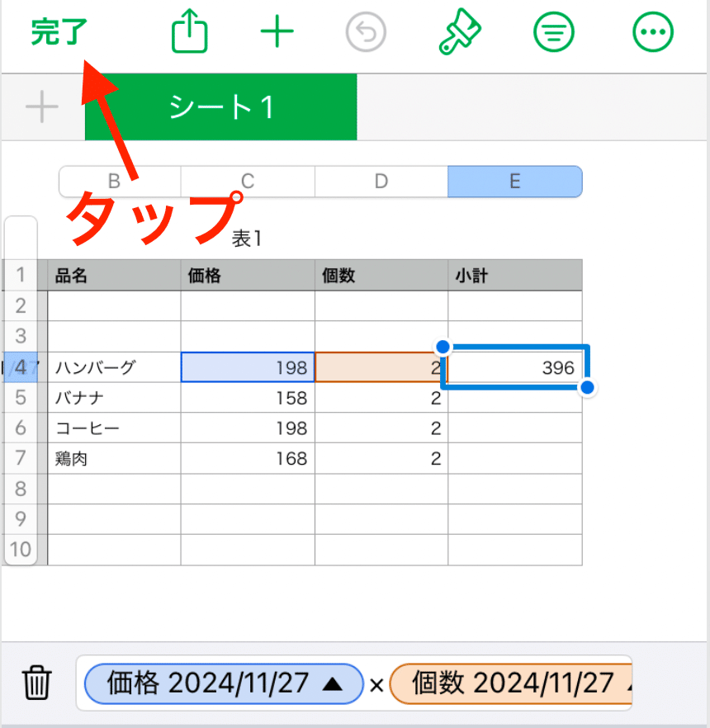710x728 pixels.
Task: Select コーヒー quantity cell 2
Action: point(381,428)
